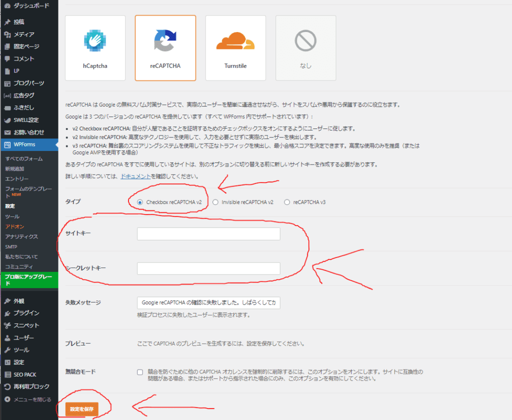Open the WPForms 設定 submenu item

click(10, 206)
